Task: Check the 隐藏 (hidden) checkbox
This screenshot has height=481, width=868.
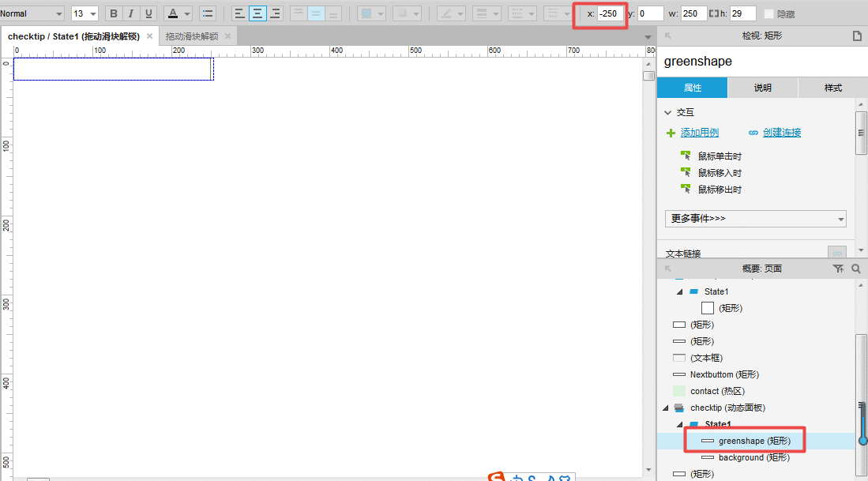Action: [x=768, y=14]
